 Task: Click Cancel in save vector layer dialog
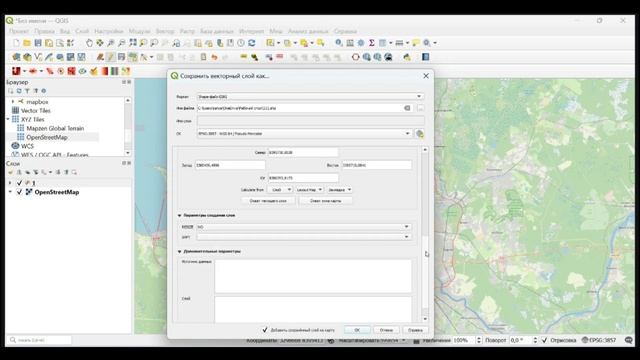click(386, 330)
